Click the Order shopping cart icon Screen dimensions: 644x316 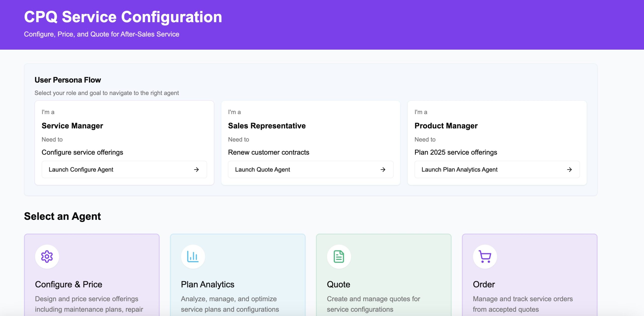tap(485, 257)
